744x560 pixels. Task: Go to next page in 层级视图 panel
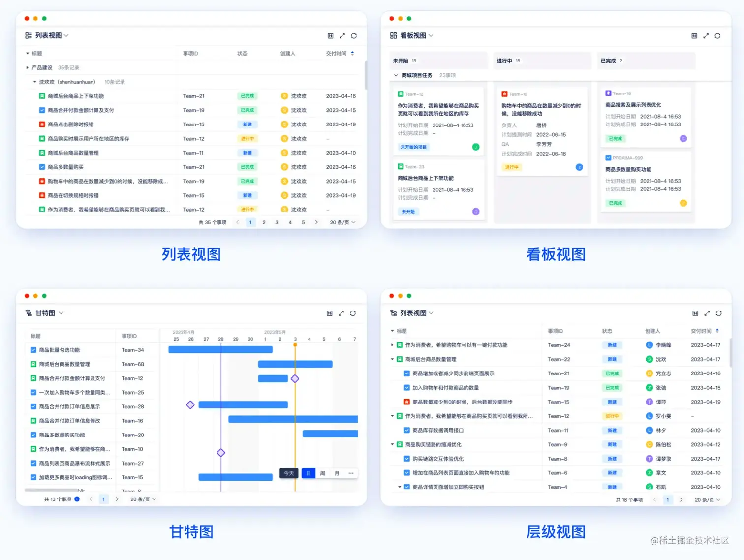tap(681, 500)
